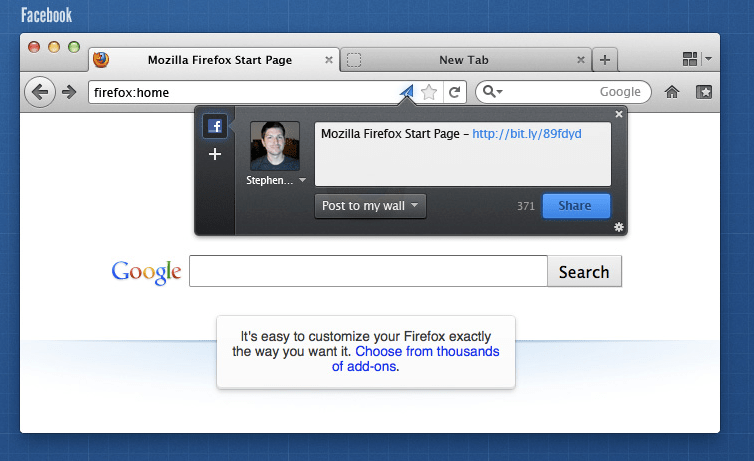This screenshot has height=461, width=754.
Task: Open the bookmarks toolbar button
Action: click(704, 92)
